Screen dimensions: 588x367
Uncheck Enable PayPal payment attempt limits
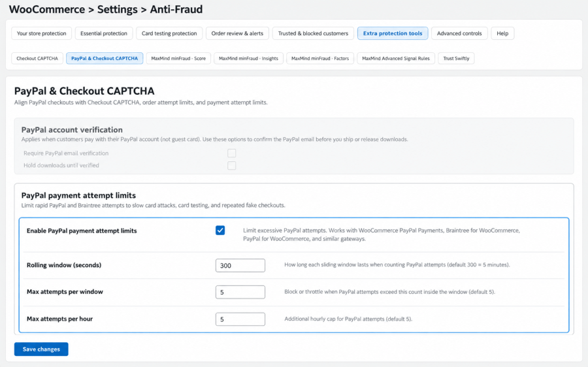(x=220, y=230)
